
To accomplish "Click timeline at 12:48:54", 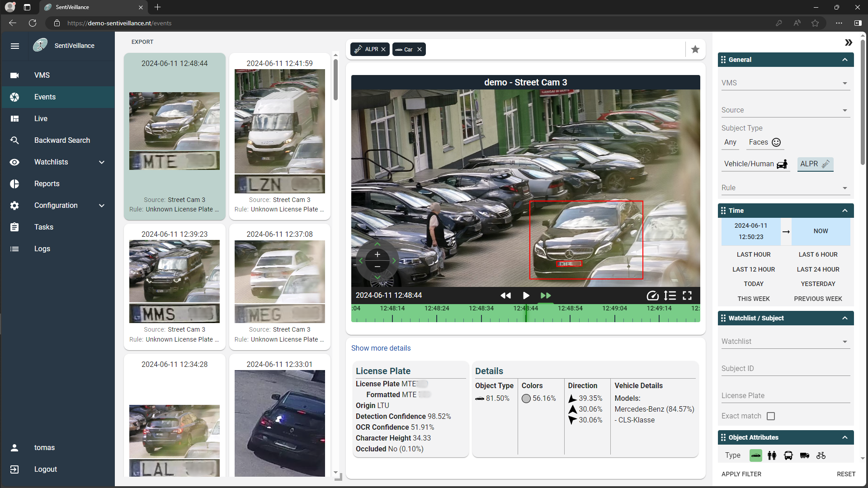I will tap(570, 308).
